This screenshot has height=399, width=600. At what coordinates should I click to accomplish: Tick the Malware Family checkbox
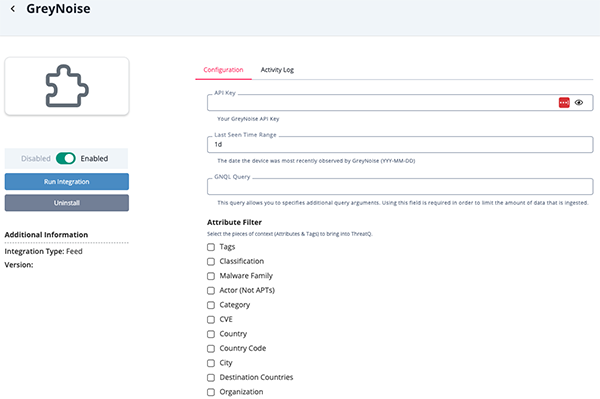pyautogui.click(x=211, y=276)
